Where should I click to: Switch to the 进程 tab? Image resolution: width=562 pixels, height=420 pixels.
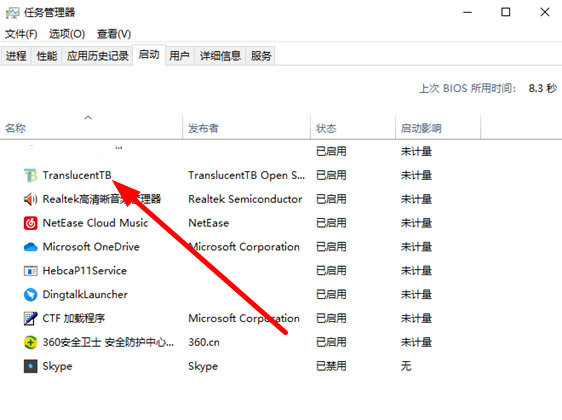click(16, 56)
